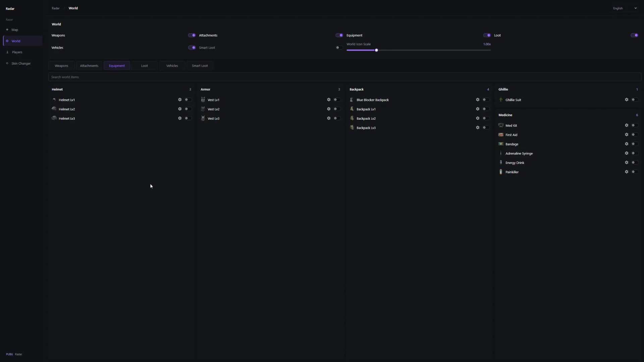Click gear icon beside Backpack Lv3
Viewport: 644px width, 362px height.
[x=478, y=128]
